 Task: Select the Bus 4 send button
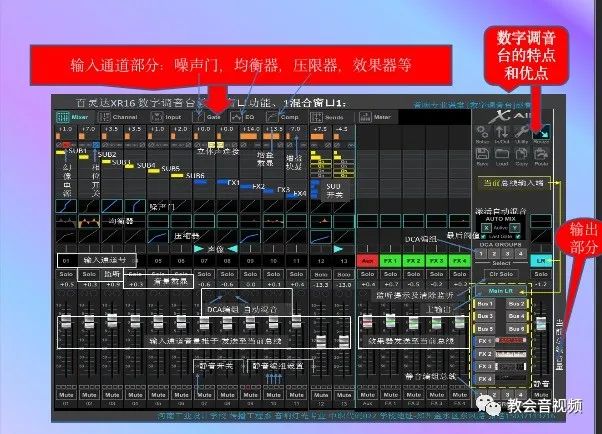coord(516,316)
